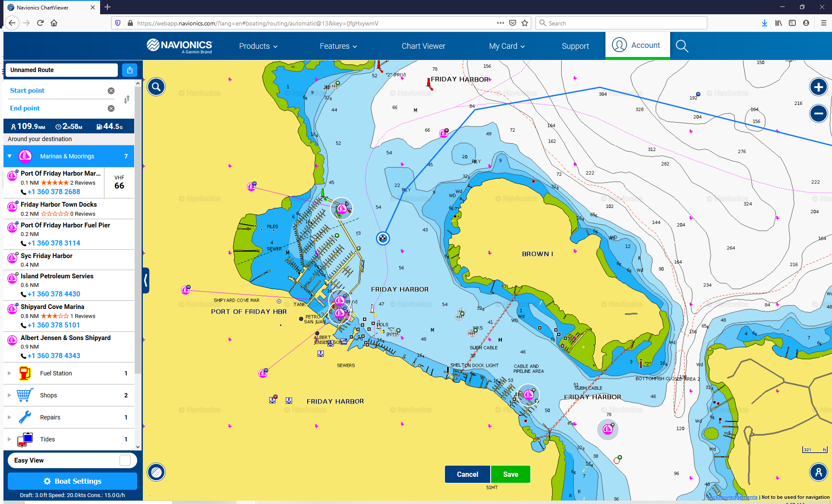
Task: Open the Features dropdown menu
Action: pyautogui.click(x=338, y=46)
